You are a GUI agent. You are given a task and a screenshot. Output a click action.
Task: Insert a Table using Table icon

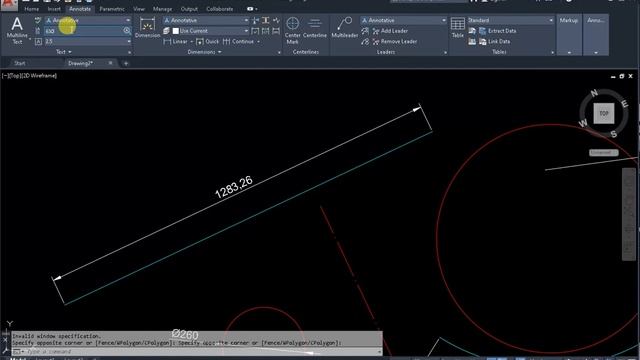click(458, 28)
